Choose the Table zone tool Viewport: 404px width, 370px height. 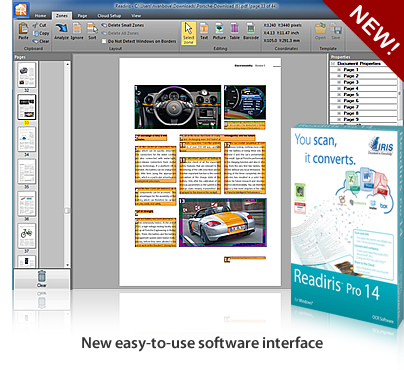235,31
